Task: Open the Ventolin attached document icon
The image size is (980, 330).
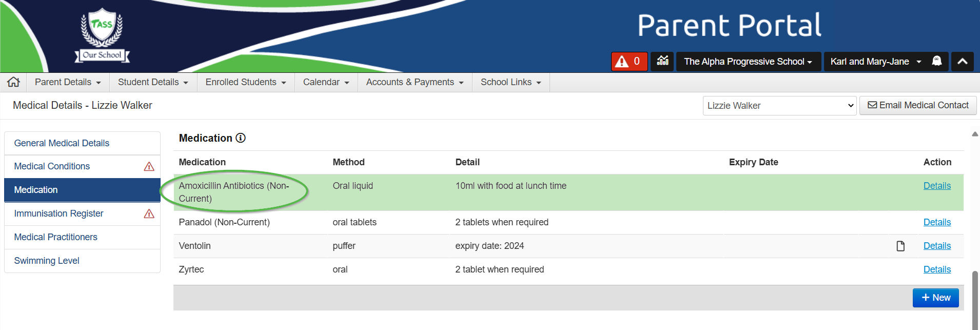Action: [900, 246]
